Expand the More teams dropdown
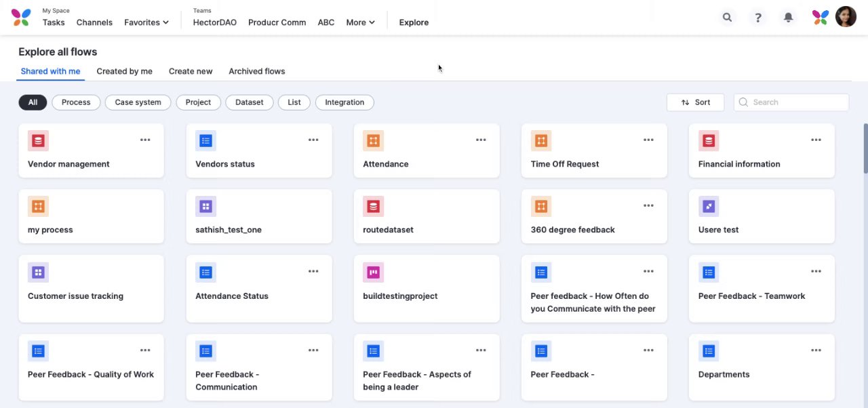 tap(360, 22)
